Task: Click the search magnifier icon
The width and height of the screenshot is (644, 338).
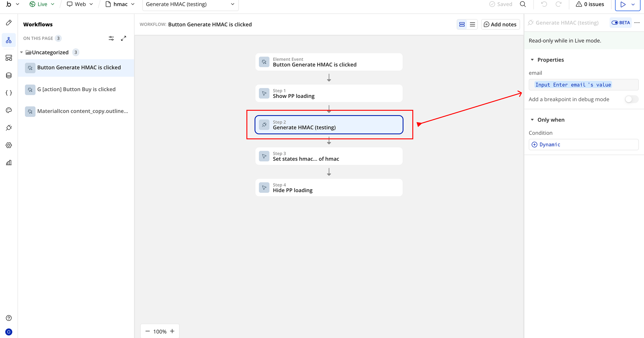Action: click(523, 4)
